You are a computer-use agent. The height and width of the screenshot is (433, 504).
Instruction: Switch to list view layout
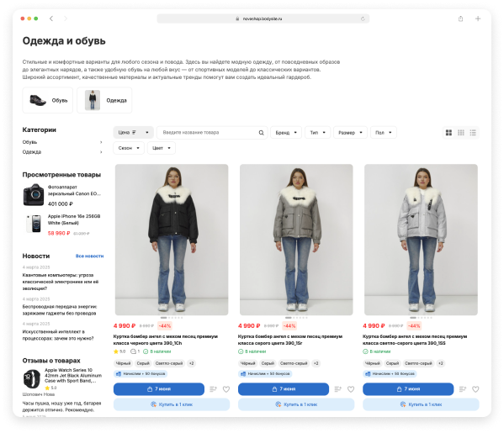tap(473, 133)
